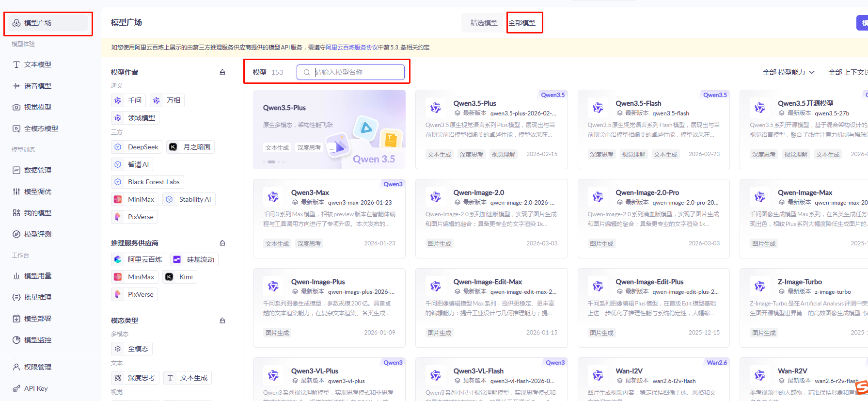Screen dimensions: 868x401
Task: Toggle the DeepSeek author filter
Action: click(x=137, y=147)
